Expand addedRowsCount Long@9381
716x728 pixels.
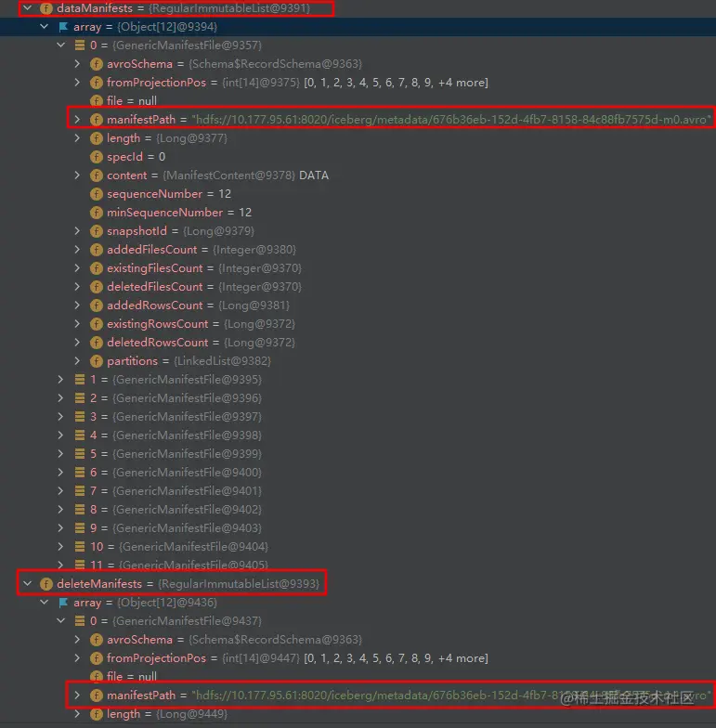coord(77,305)
